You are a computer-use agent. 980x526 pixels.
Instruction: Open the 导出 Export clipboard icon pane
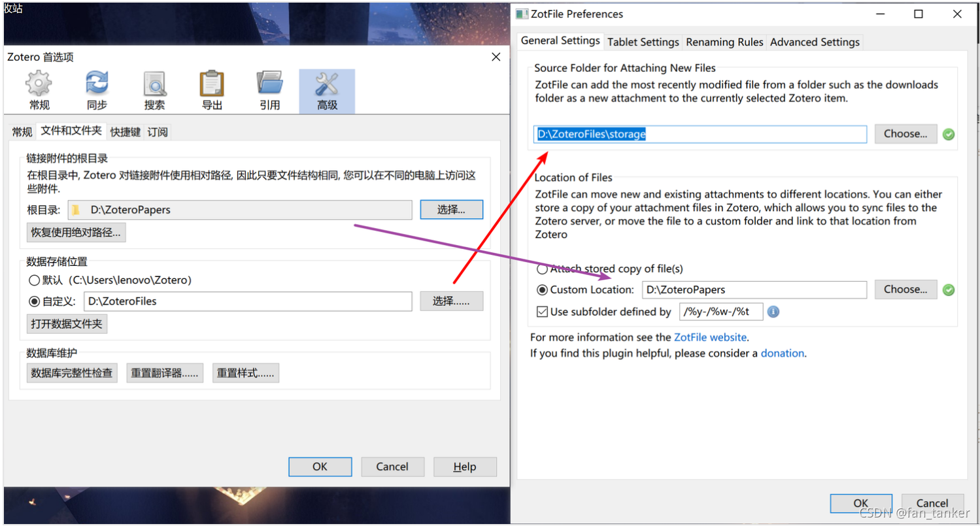[212, 91]
